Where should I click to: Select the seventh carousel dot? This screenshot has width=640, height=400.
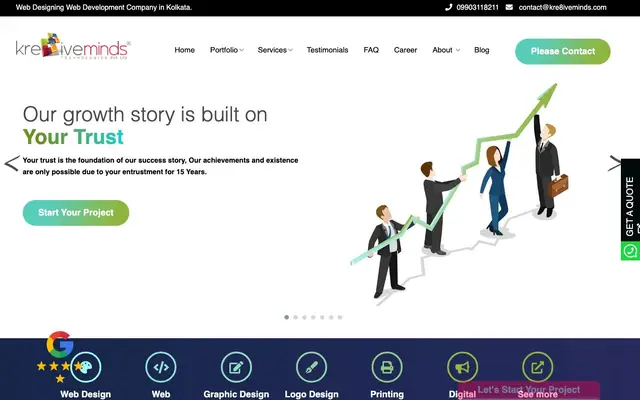(340, 317)
